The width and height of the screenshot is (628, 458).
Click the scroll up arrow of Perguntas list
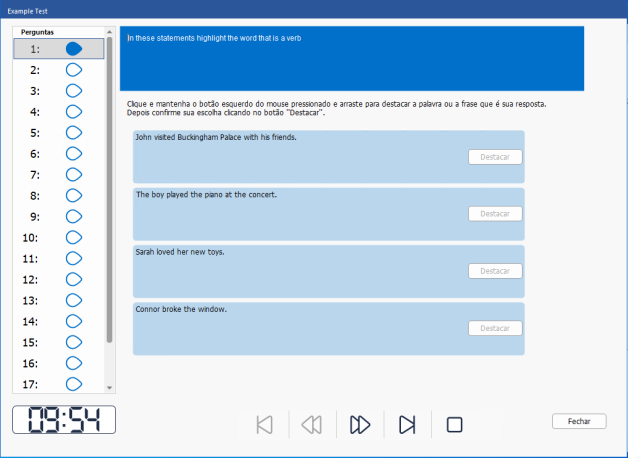click(x=109, y=32)
